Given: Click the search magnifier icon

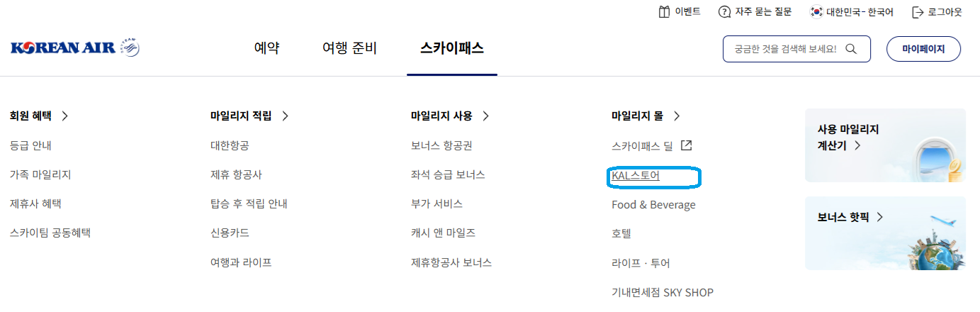Looking at the screenshot, I should click(x=852, y=49).
